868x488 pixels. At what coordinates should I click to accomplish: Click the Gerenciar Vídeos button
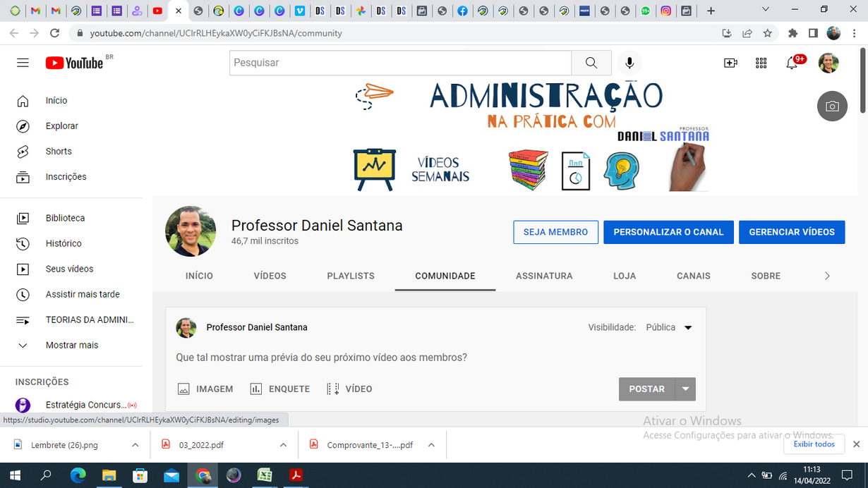[x=791, y=232]
